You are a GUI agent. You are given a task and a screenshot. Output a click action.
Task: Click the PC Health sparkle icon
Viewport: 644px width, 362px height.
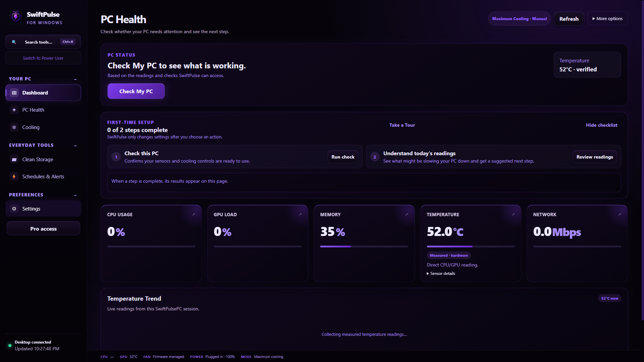tap(14, 110)
